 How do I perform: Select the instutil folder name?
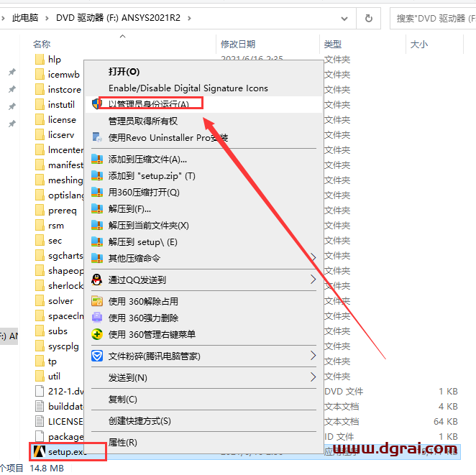[61, 105]
